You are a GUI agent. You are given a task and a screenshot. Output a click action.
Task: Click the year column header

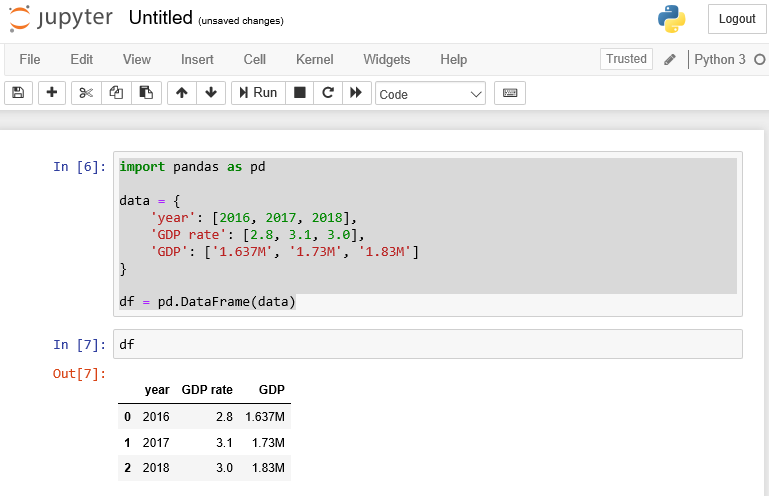click(x=157, y=390)
